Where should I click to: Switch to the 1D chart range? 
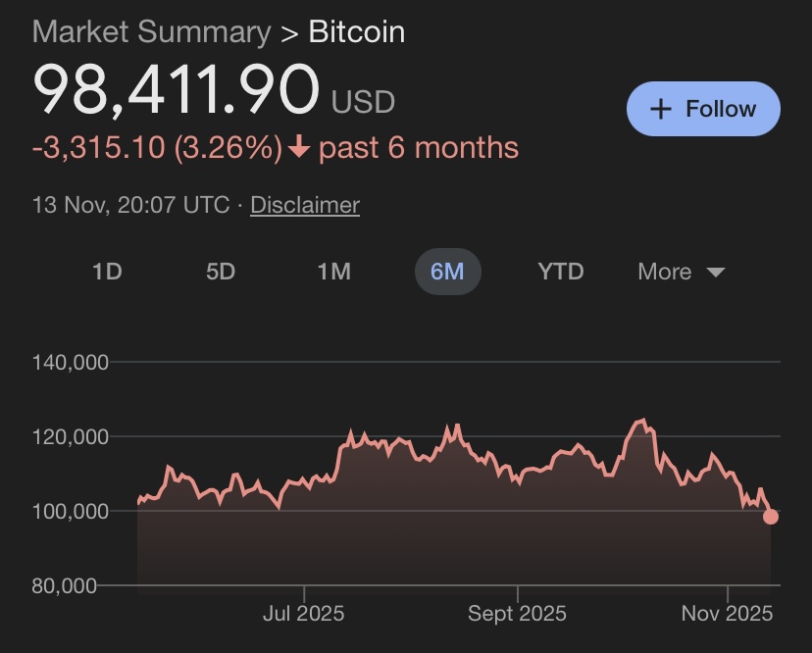pos(107,272)
